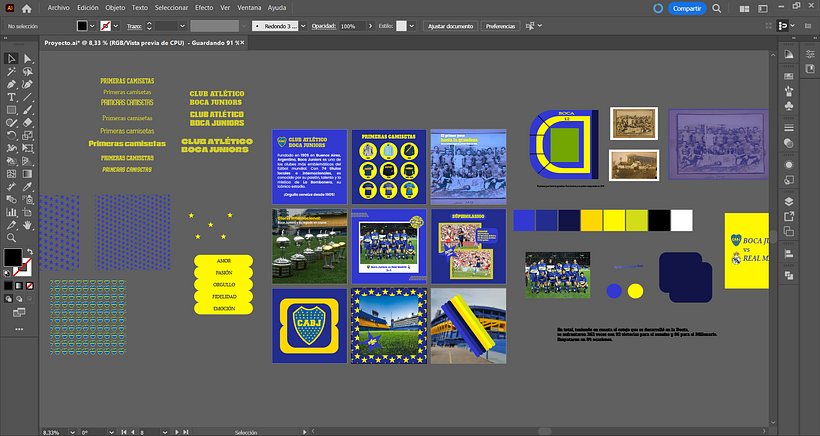
Task: Open the Estilo graphic style dropdown
Action: [x=412, y=26]
